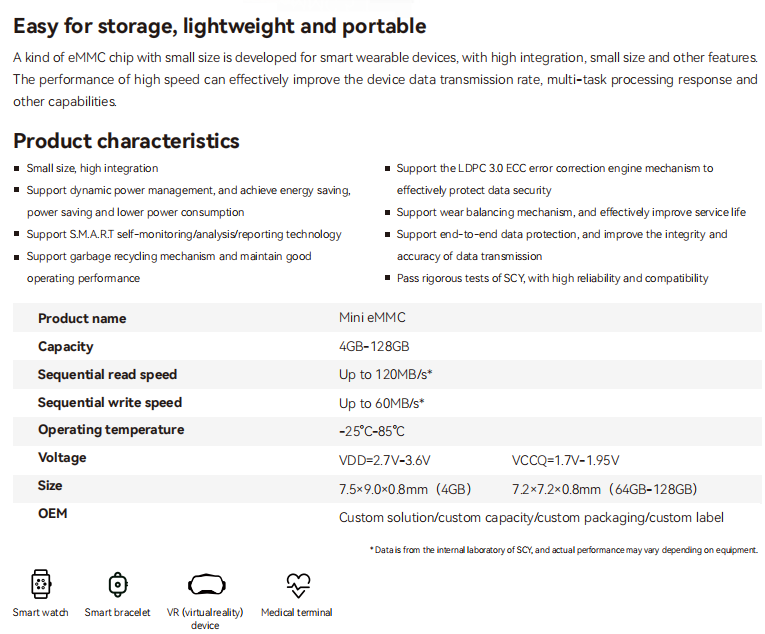
Task: Click the Smart bracelet icon
Action: click(x=118, y=583)
